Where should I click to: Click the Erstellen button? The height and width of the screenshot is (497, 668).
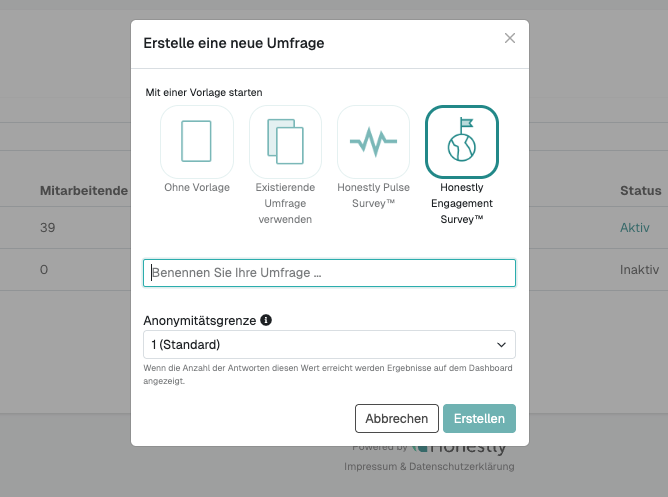pos(480,418)
